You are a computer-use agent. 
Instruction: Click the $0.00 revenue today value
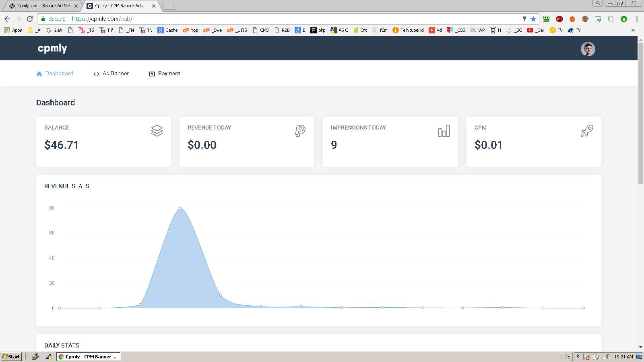tap(202, 145)
